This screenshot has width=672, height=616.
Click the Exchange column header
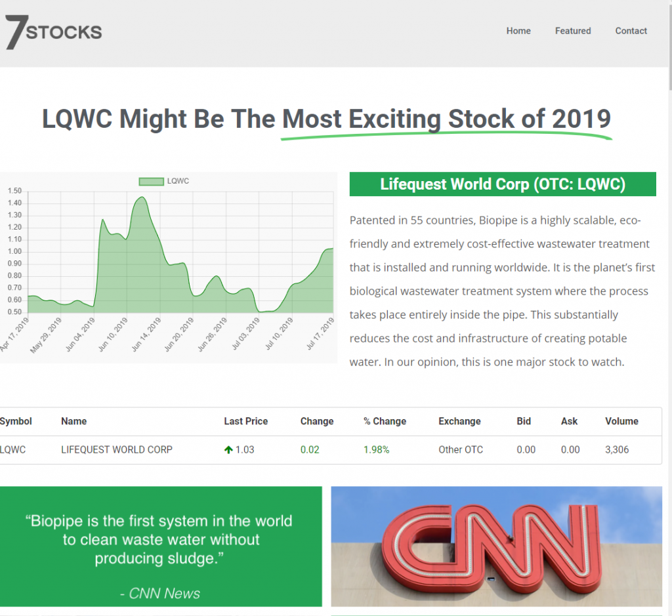(459, 421)
